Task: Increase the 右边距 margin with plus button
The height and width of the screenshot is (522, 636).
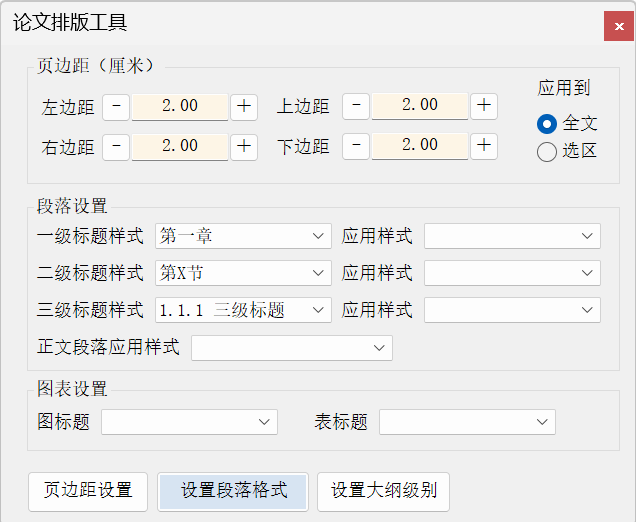Action: tap(244, 146)
